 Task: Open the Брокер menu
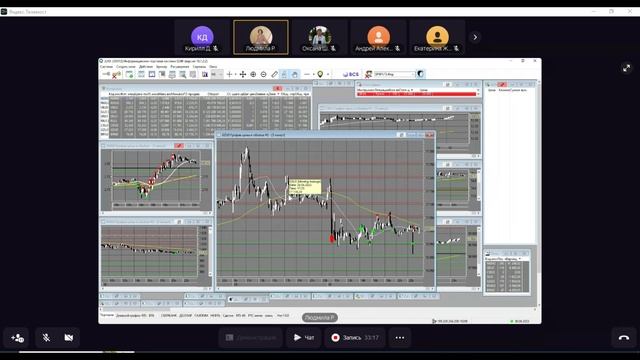tap(161, 67)
